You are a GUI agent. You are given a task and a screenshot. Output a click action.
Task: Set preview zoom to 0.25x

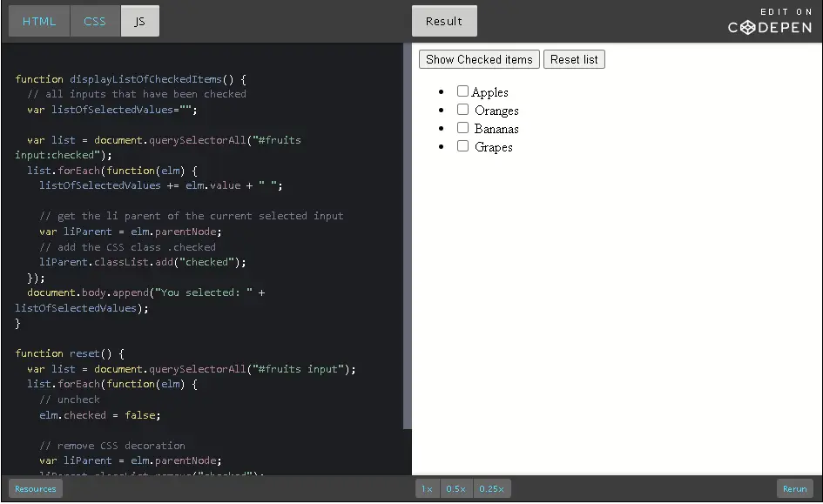492,489
